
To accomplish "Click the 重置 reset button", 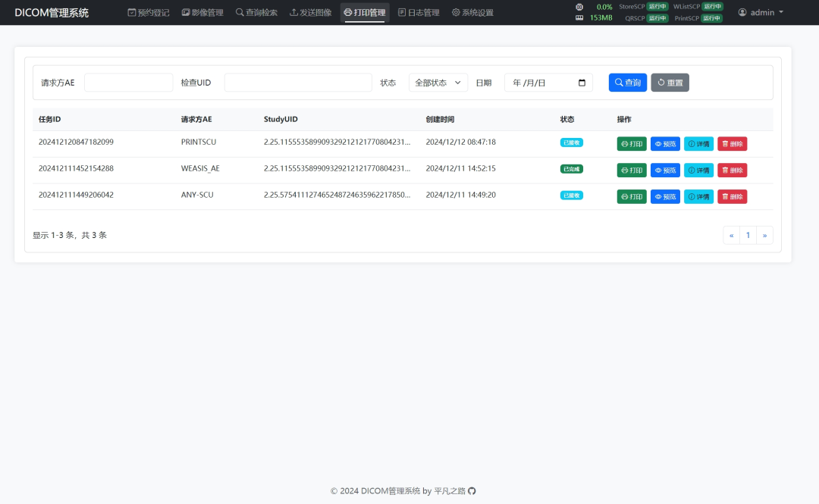I will pyautogui.click(x=670, y=83).
